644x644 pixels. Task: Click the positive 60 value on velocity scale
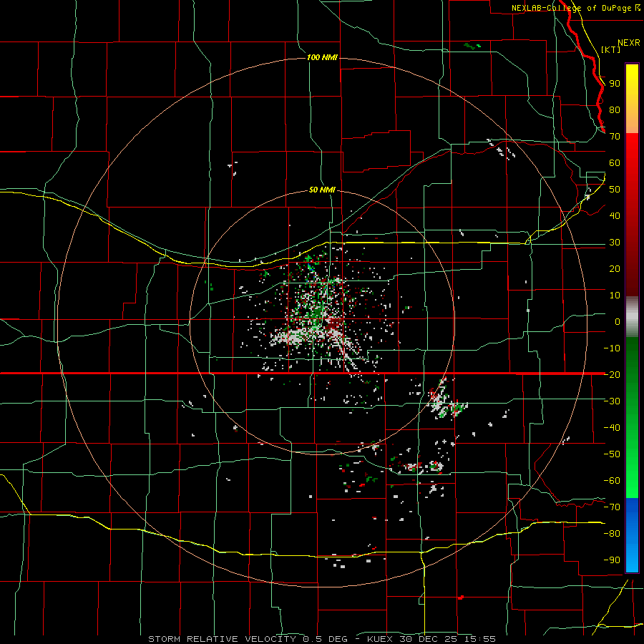point(615,162)
